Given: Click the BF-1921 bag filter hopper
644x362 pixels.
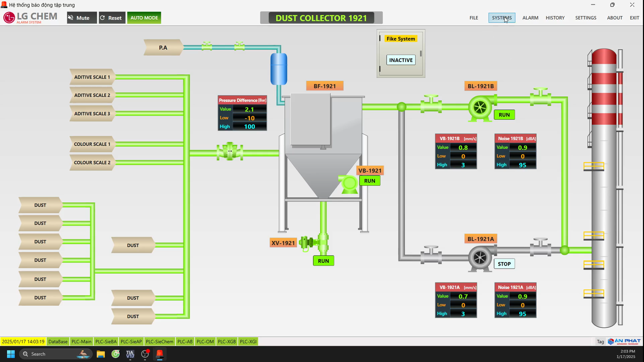Looking at the screenshot, I should click(323, 146).
